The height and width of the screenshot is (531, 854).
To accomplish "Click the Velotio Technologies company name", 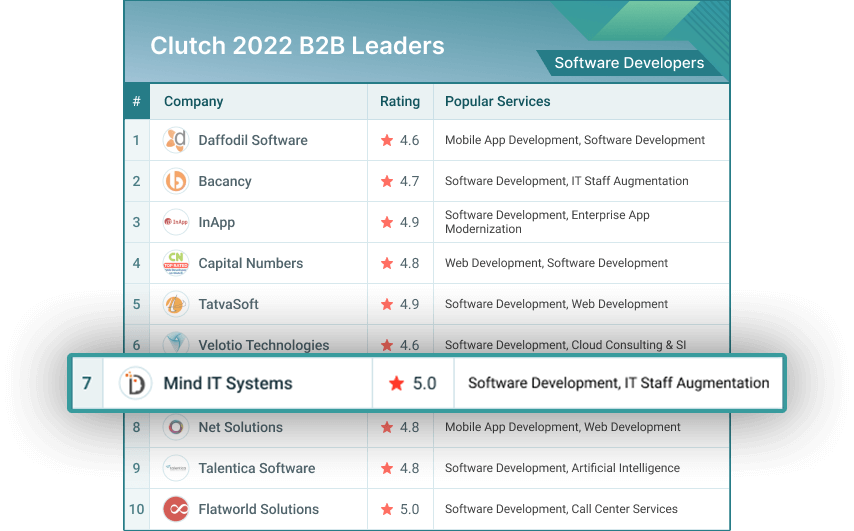I will pyautogui.click(x=264, y=345).
